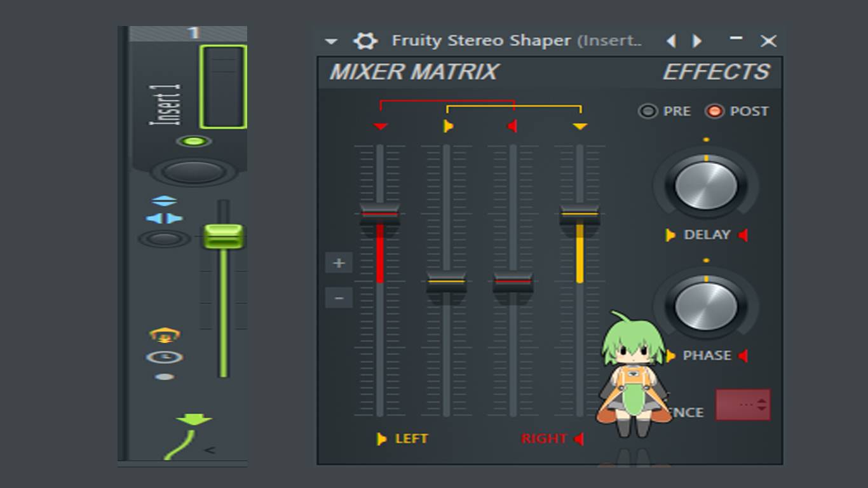Click the left-to-left red slider handle
The height and width of the screenshot is (488, 868).
(380, 214)
